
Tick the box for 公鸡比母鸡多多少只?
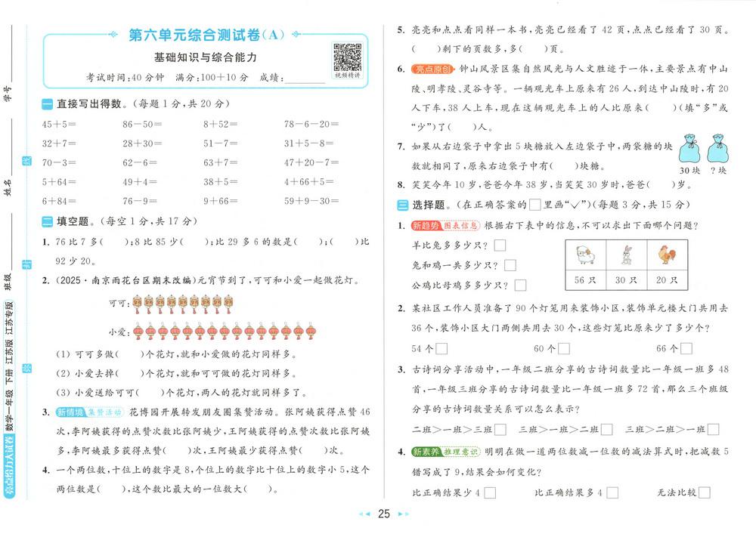tap(520, 286)
